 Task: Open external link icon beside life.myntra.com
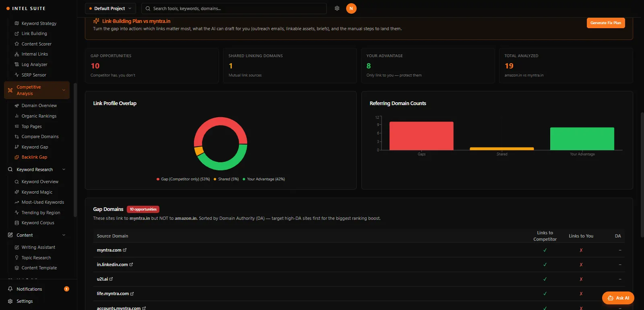tap(132, 294)
